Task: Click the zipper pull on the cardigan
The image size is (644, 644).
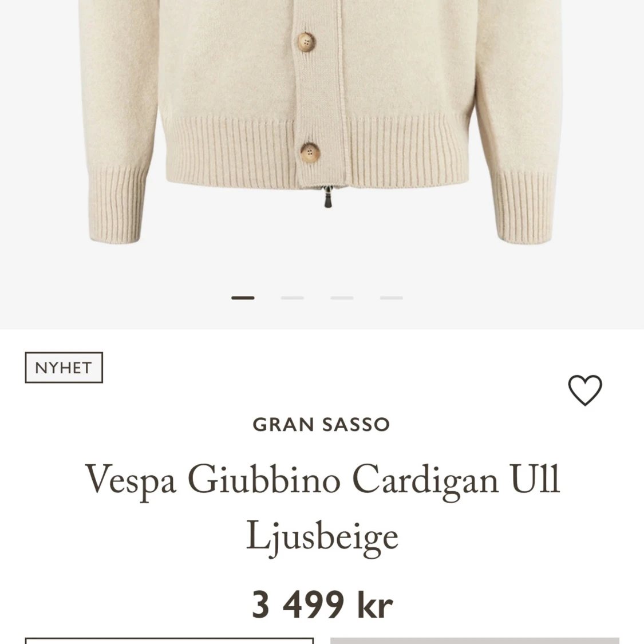Action: (x=328, y=197)
